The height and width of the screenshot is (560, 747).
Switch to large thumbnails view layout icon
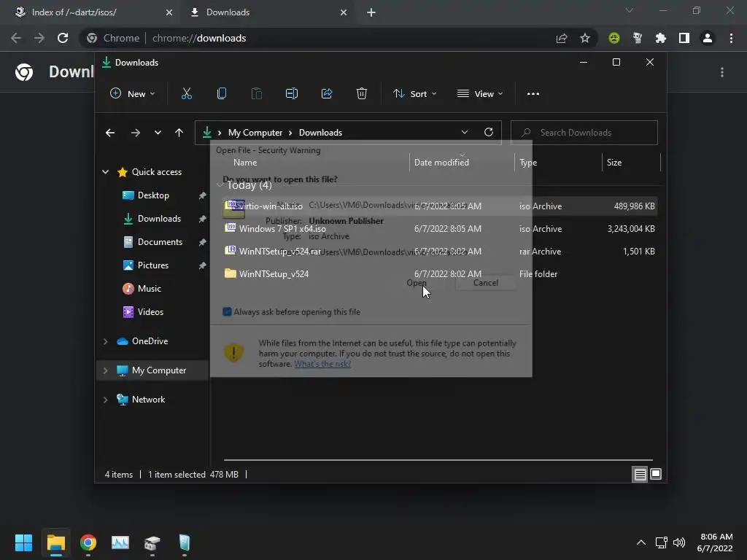(656, 474)
